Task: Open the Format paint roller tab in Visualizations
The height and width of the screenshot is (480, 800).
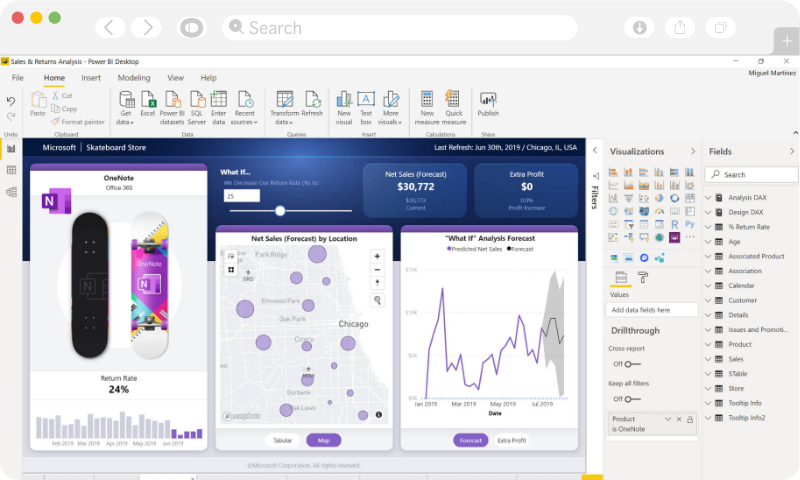Action: point(643,277)
